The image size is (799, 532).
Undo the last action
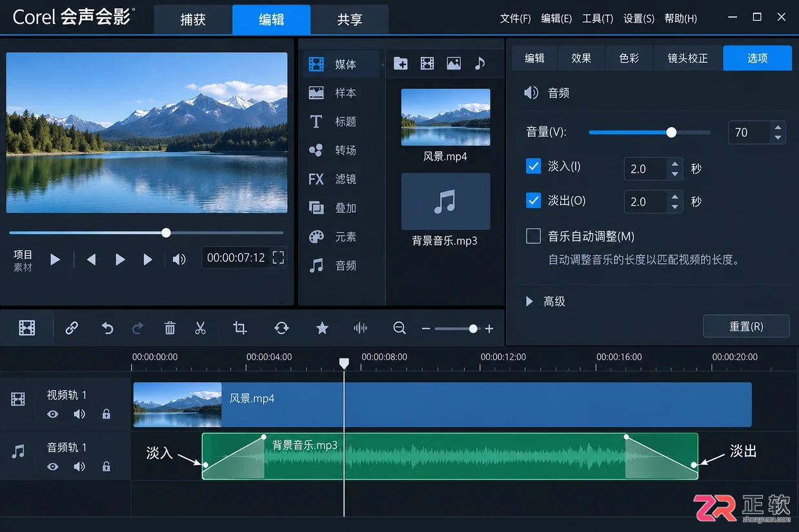(x=107, y=328)
